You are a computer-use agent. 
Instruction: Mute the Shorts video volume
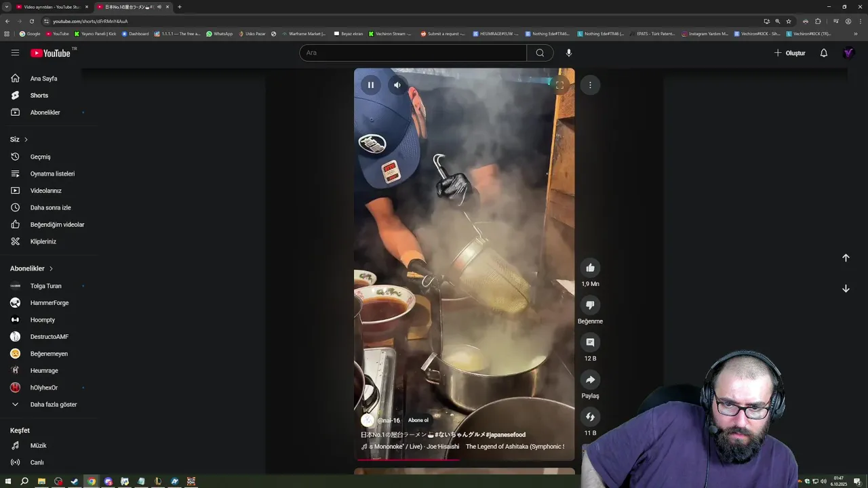pos(397,85)
